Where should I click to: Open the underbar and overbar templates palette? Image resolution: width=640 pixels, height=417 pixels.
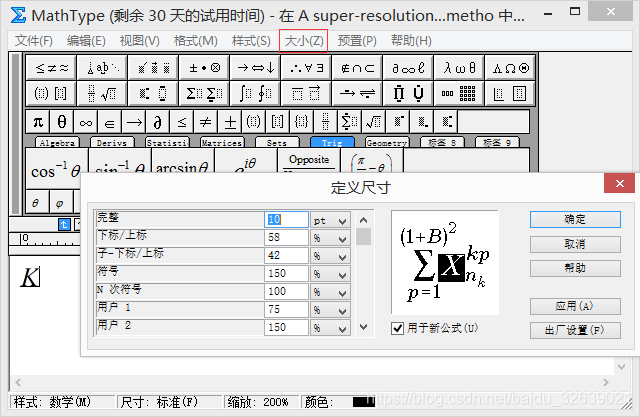306,93
